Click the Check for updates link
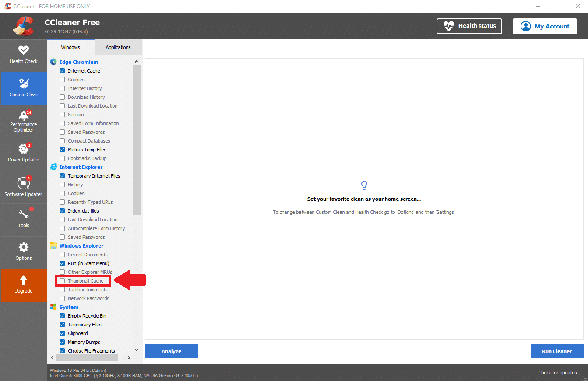The height and width of the screenshot is (381, 588). point(557,373)
